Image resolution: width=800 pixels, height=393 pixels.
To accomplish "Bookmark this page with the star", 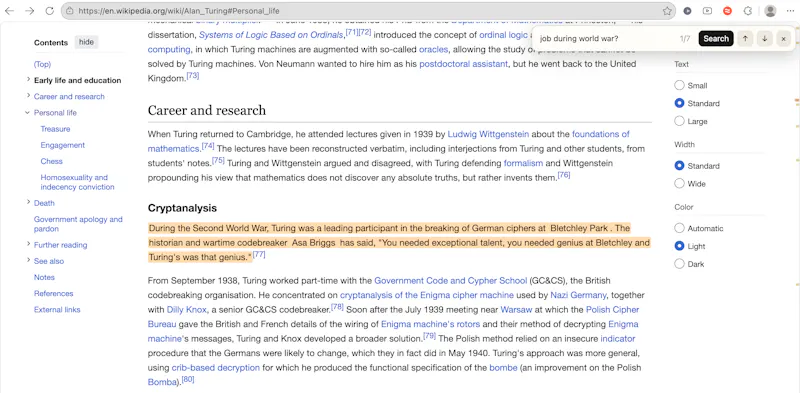I will click(667, 11).
